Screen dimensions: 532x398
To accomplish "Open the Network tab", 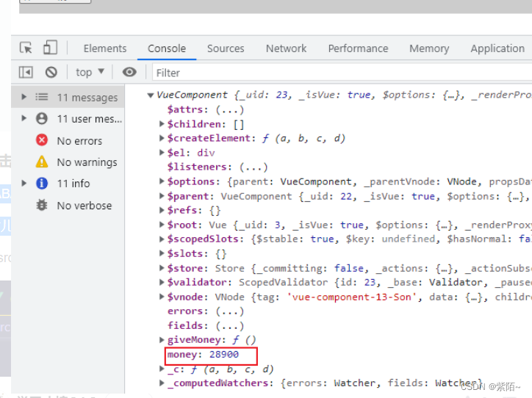I will tap(286, 48).
